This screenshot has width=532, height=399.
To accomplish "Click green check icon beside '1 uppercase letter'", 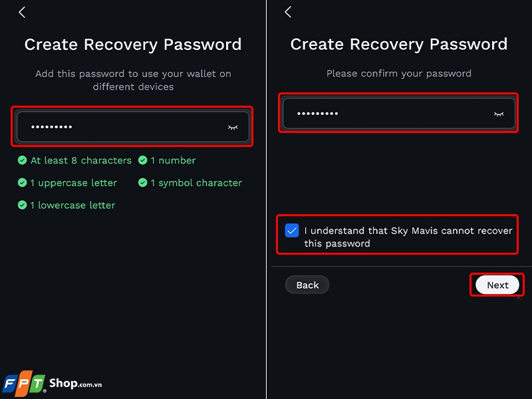I will click(23, 183).
